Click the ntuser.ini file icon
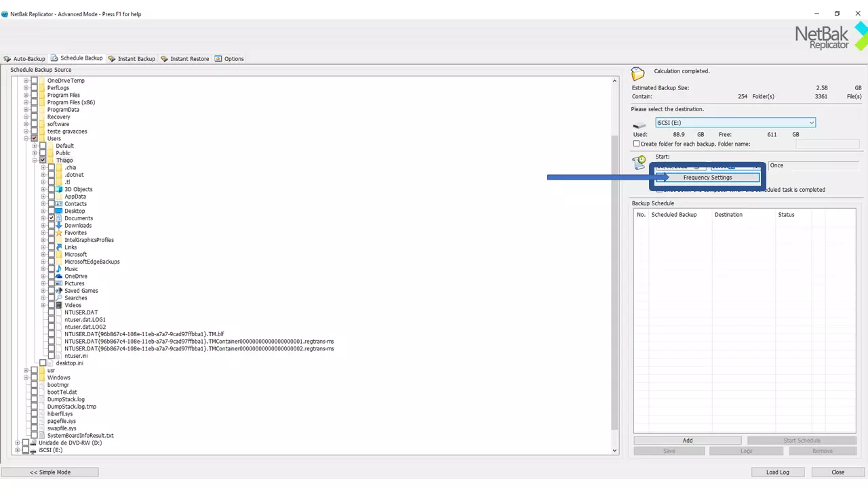 tap(59, 356)
